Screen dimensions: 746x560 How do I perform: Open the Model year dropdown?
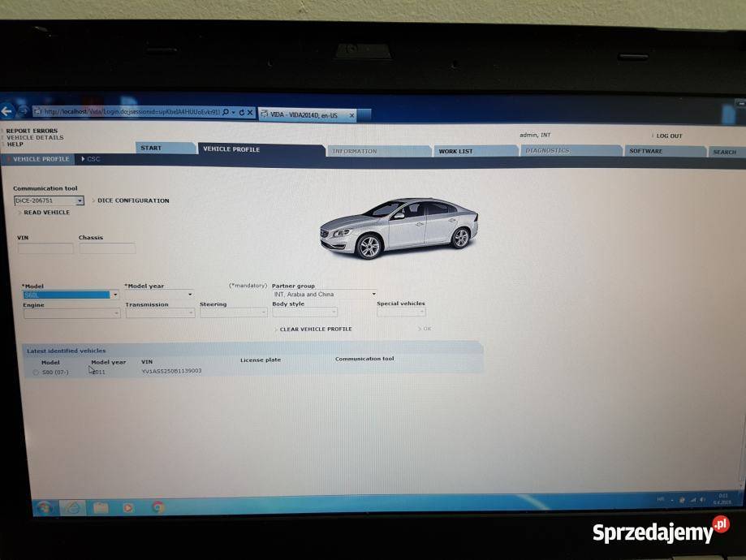point(159,295)
